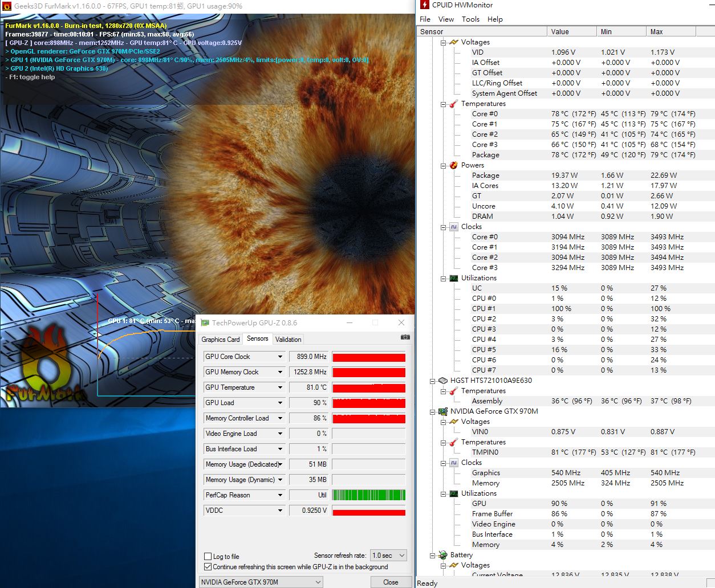Open the NVIDIA GeForce GTX 970M selector
Viewport: 715px width, 588px height.
[x=261, y=582]
